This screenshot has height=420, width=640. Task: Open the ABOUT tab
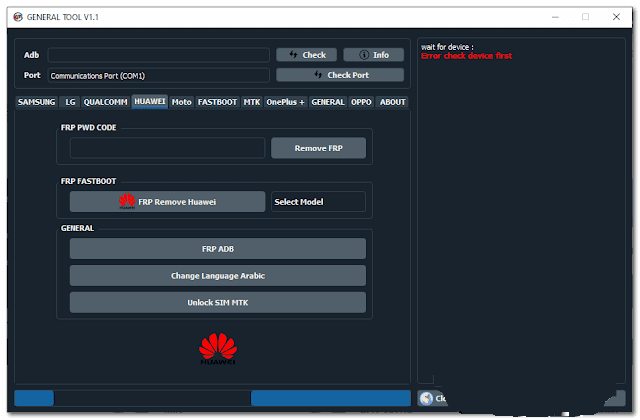392,102
